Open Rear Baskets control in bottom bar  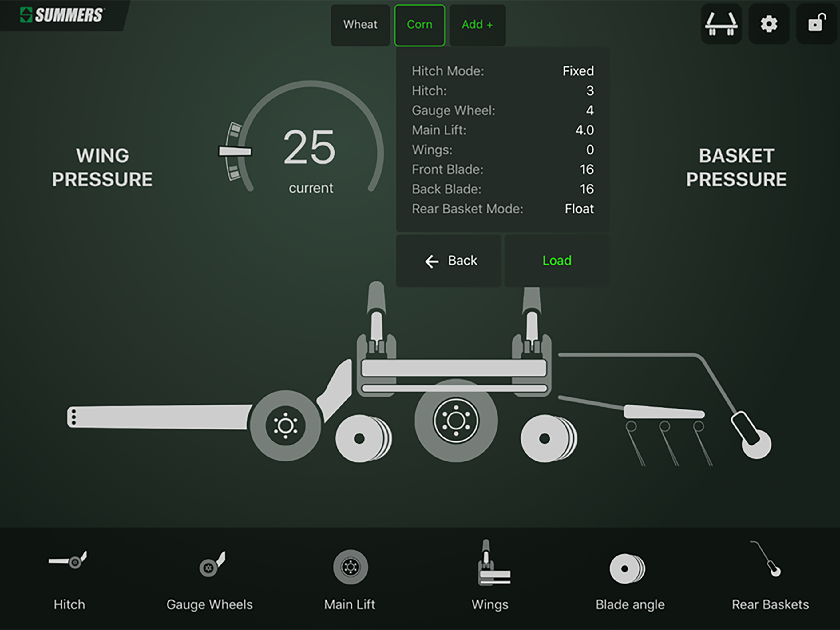[x=770, y=576]
